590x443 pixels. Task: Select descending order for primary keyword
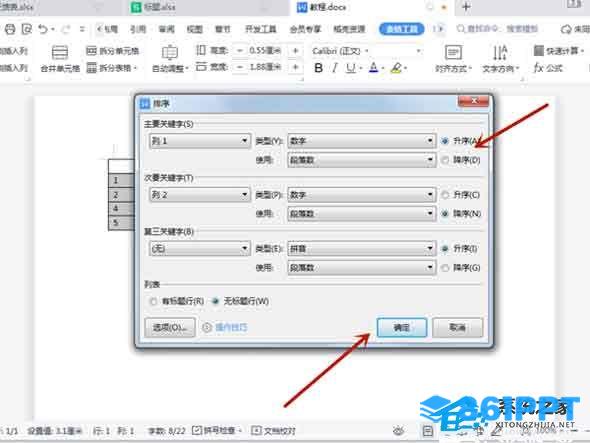pyautogui.click(x=446, y=160)
